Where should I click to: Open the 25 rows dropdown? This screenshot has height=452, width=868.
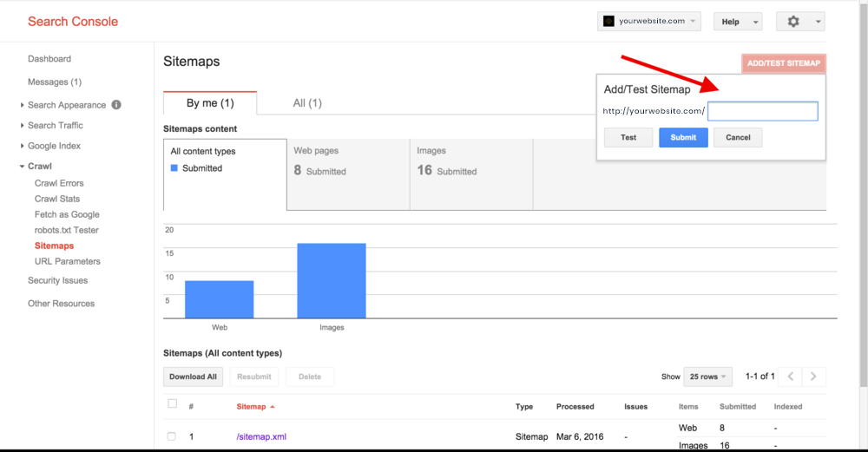click(708, 377)
